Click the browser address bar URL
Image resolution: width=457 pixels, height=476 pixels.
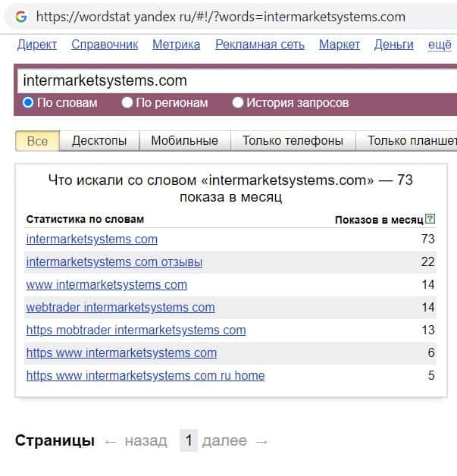(x=220, y=16)
